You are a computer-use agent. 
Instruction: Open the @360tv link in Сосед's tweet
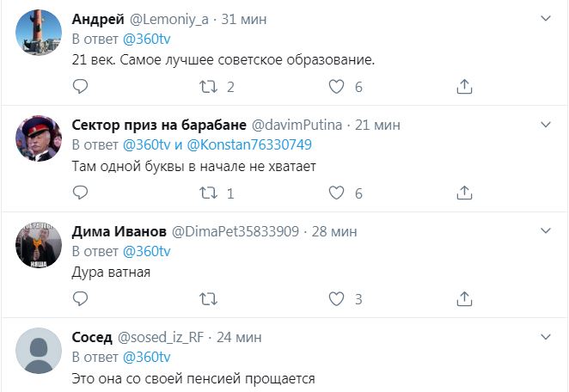coord(147,357)
